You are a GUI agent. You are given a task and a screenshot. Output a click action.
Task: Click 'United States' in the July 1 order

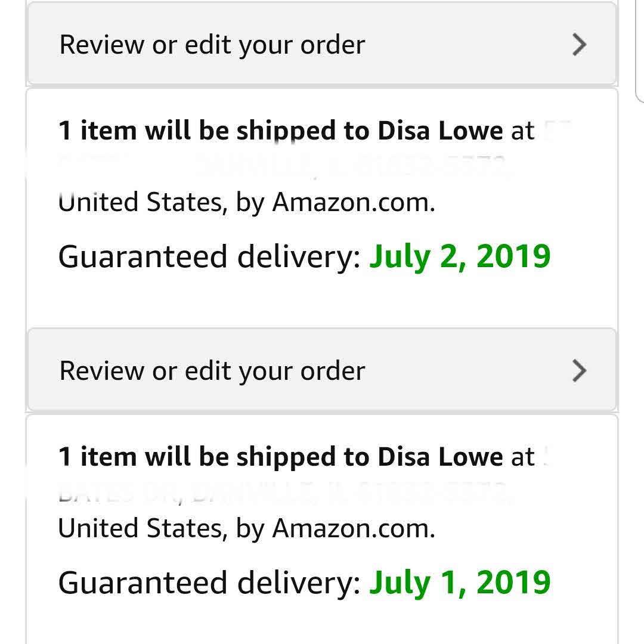[x=142, y=529]
